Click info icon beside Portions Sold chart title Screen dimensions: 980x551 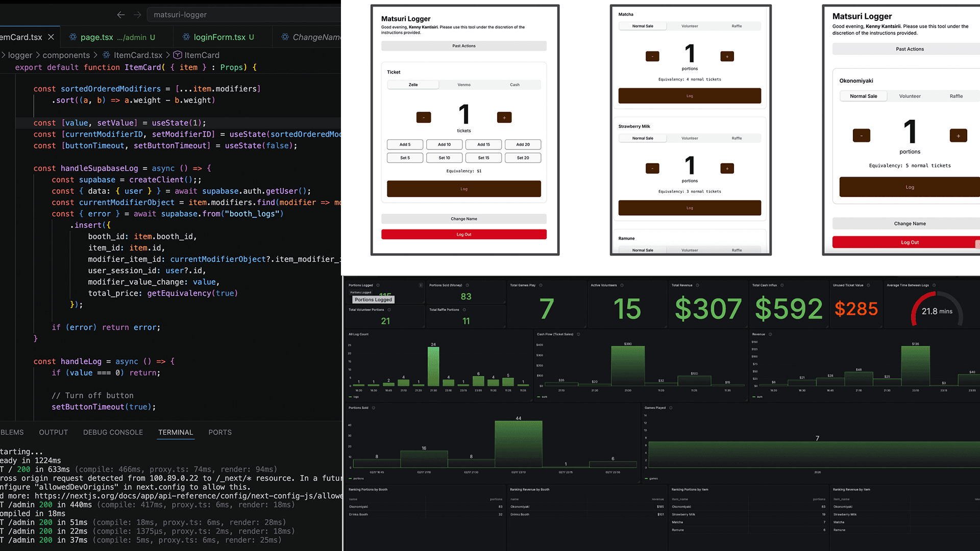pyautogui.click(x=373, y=408)
